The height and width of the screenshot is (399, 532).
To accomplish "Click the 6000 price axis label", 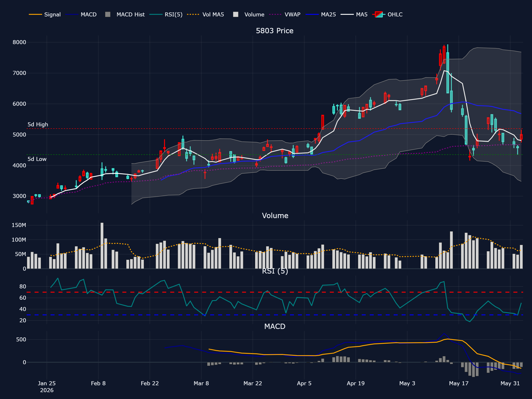I will point(19,104).
